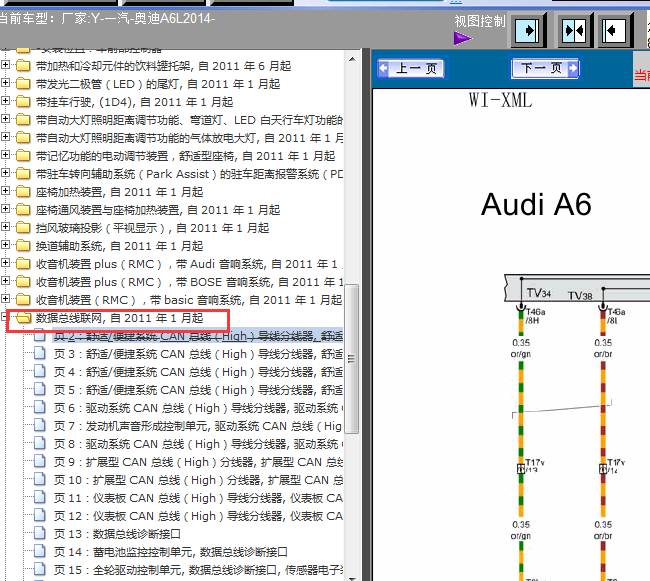Select 数据总线联网, 自 2011 年 1 月起
This screenshot has height=581, width=650.
[119, 318]
